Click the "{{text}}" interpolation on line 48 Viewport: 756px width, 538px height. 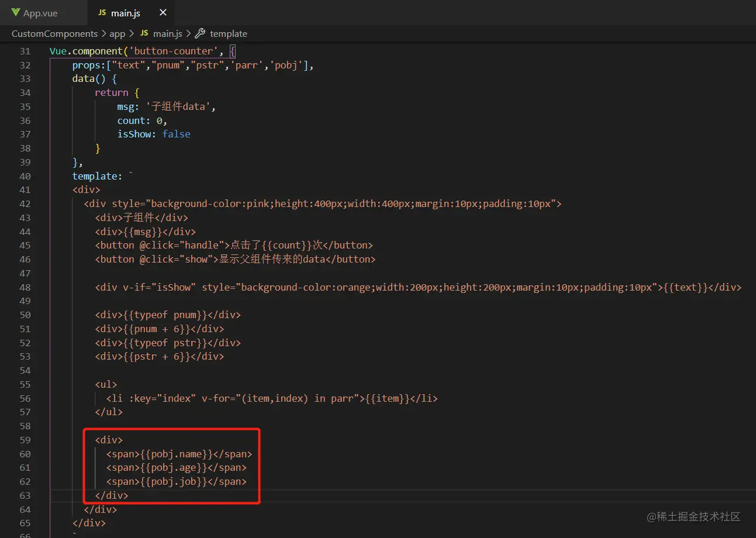coord(685,287)
